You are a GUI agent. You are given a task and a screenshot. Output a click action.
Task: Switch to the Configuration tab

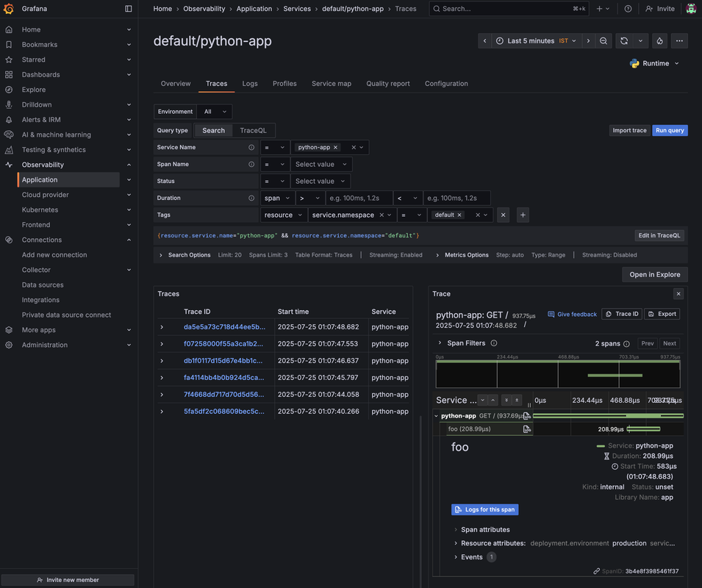[x=446, y=84]
